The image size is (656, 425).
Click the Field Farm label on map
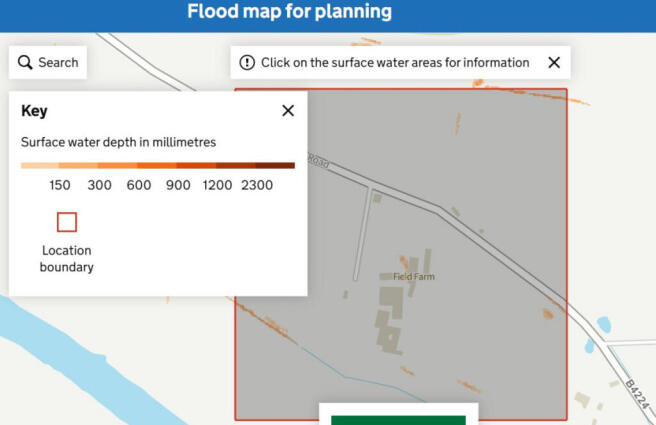click(414, 277)
